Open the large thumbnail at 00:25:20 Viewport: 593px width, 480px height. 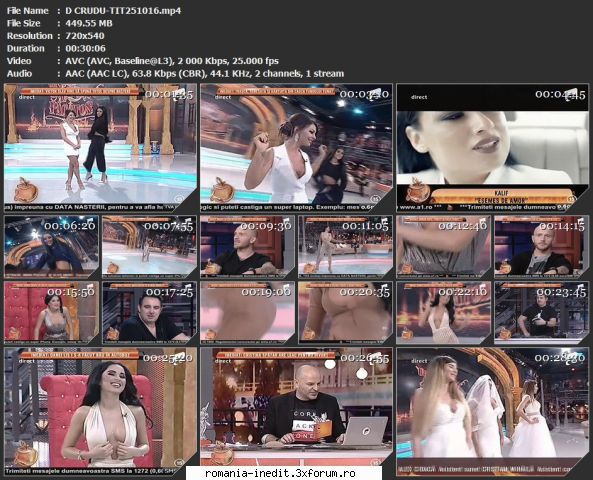101,412
